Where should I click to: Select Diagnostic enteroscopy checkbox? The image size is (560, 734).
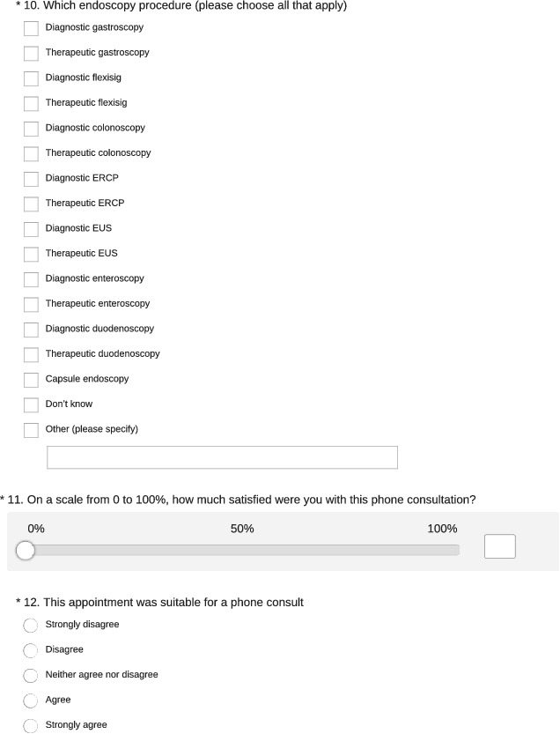pyautogui.click(x=31, y=279)
